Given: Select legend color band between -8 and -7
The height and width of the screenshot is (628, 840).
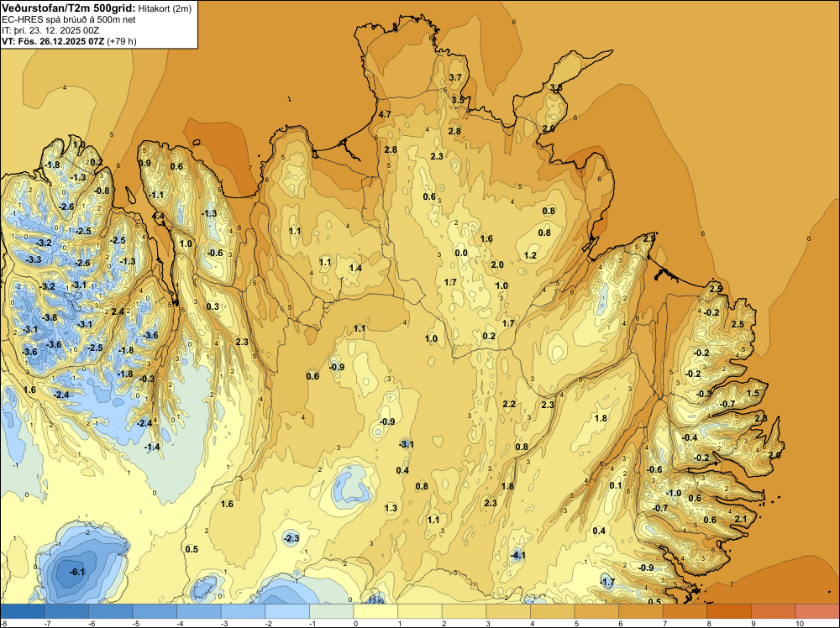Looking at the screenshot, I should pyautogui.click(x=22, y=611).
